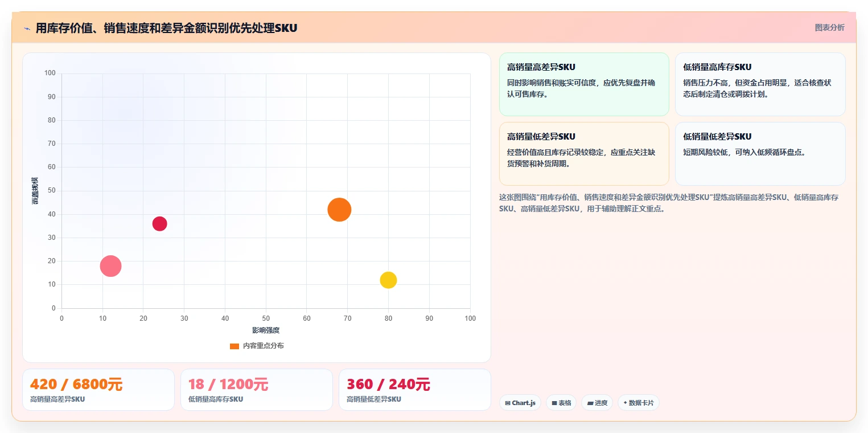
Task: Select the large orange bubble in the chart
Action: point(339,210)
